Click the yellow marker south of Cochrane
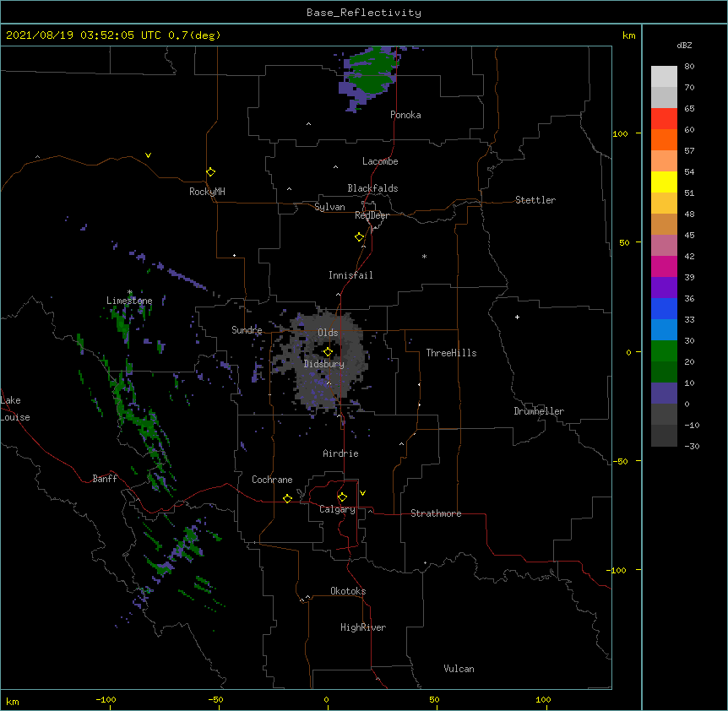This screenshot has height=711, width=728. 287,498
